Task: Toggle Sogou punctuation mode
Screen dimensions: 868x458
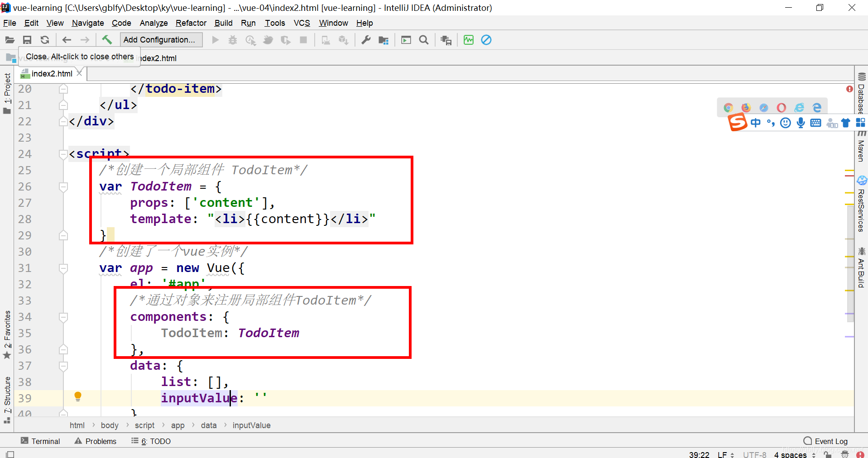Action: point(771,123)
